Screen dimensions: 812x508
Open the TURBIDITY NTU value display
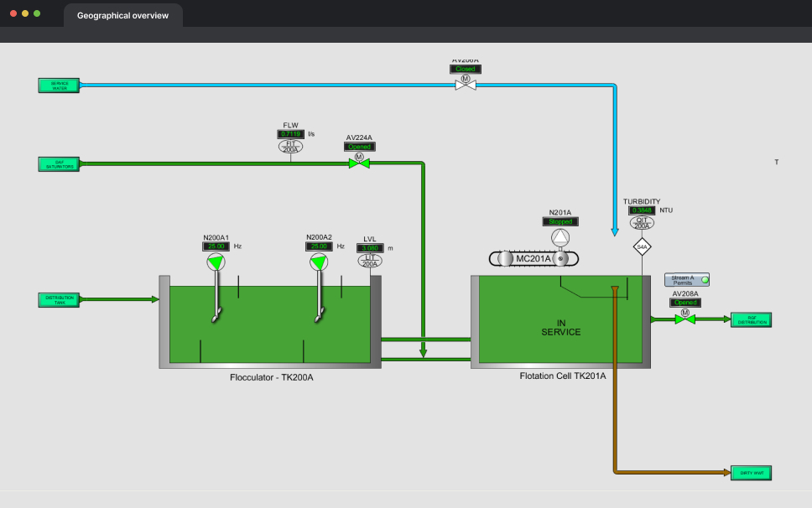click(642, 210)
